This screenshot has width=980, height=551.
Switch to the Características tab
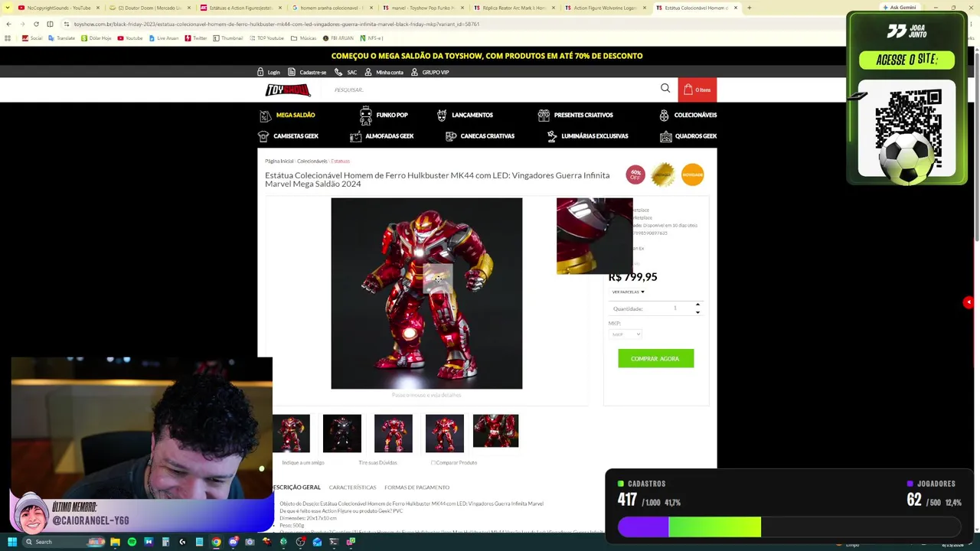[352, 487]
